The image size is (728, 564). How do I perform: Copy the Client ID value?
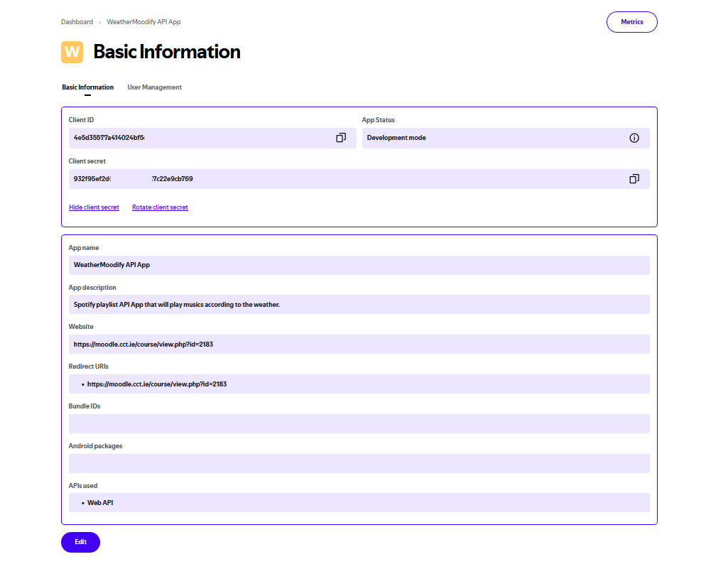341,138
